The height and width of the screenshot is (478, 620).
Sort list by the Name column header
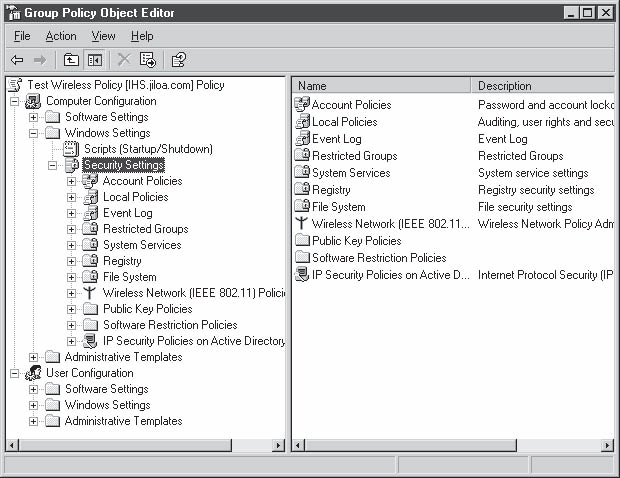pyautogui.click(x=381, y=85)
